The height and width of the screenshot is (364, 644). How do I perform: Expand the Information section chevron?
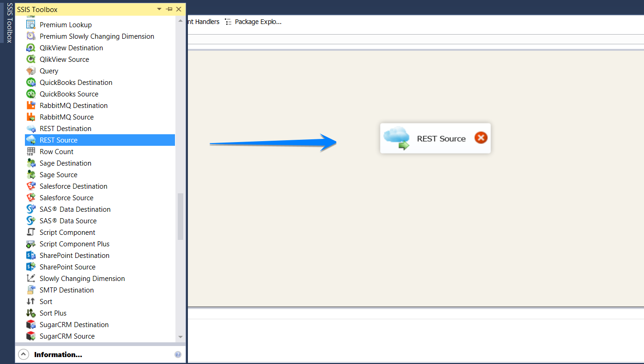23,354
